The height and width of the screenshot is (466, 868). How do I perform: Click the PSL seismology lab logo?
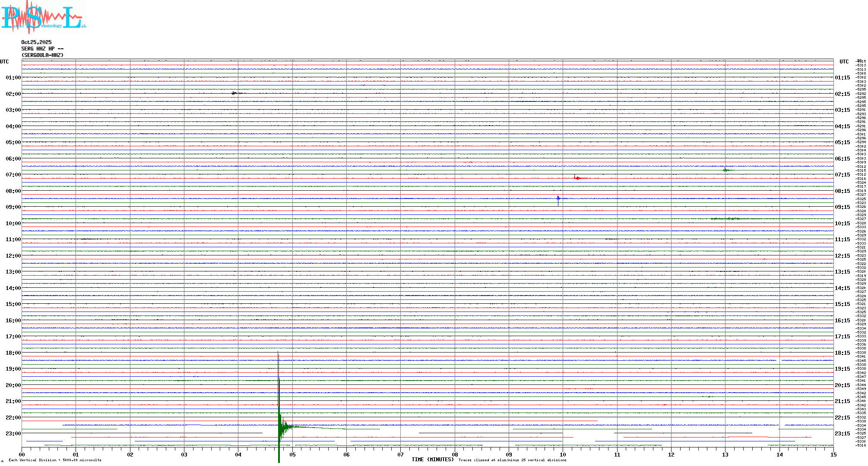point(43,17)
